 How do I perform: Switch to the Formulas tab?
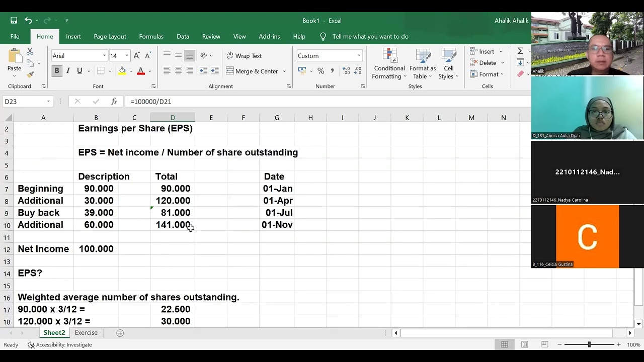[x=151, y=36]
